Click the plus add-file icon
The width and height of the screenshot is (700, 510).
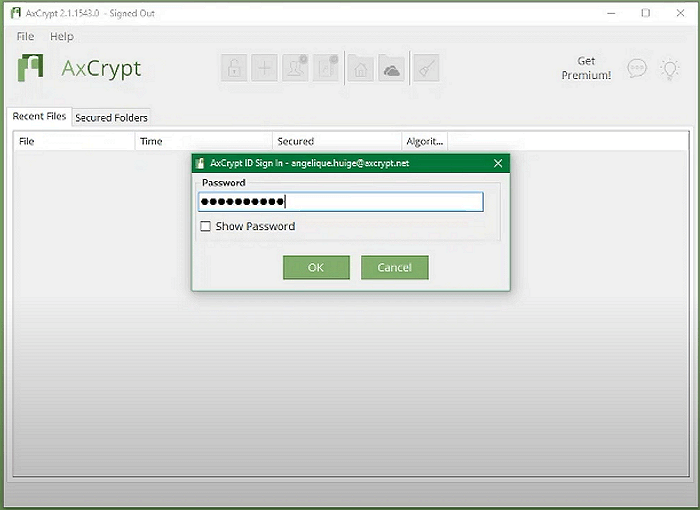[264, 68]
